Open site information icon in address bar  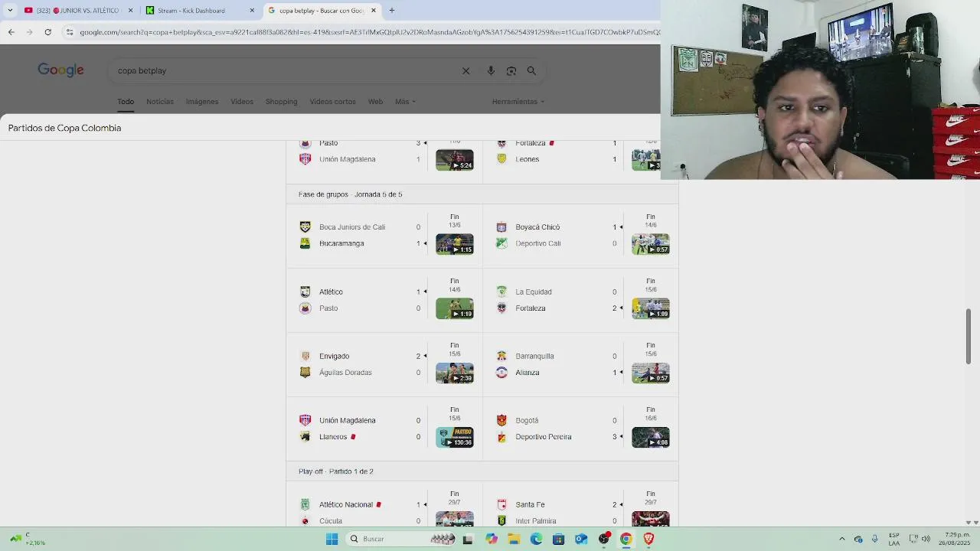(70, 32)
